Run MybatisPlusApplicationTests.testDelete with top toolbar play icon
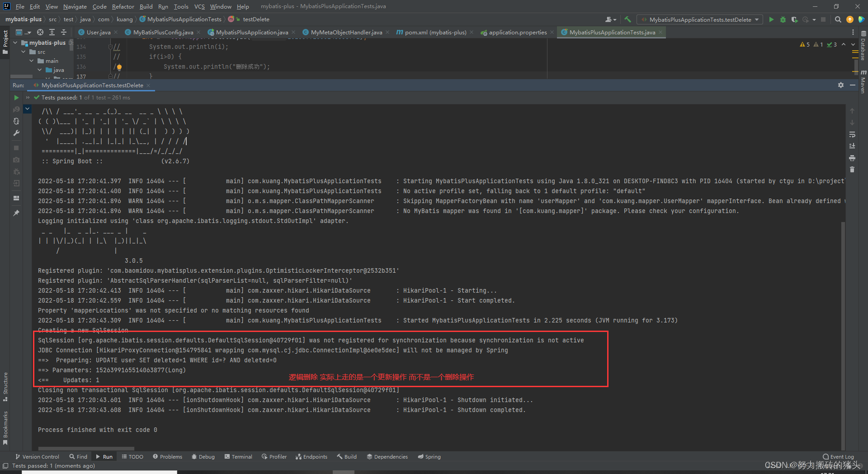This screenshot has height=474, width=868. click(x=771, y=19)
